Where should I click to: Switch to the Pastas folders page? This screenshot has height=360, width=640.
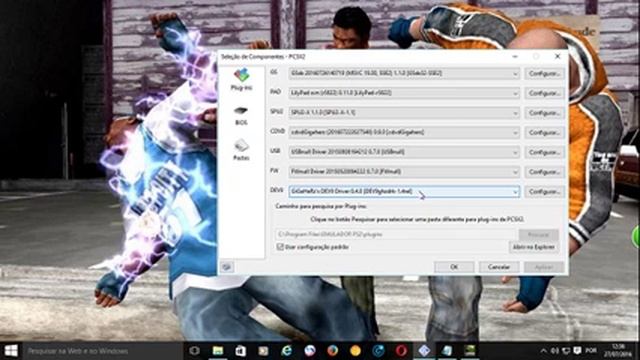(241, 150)
